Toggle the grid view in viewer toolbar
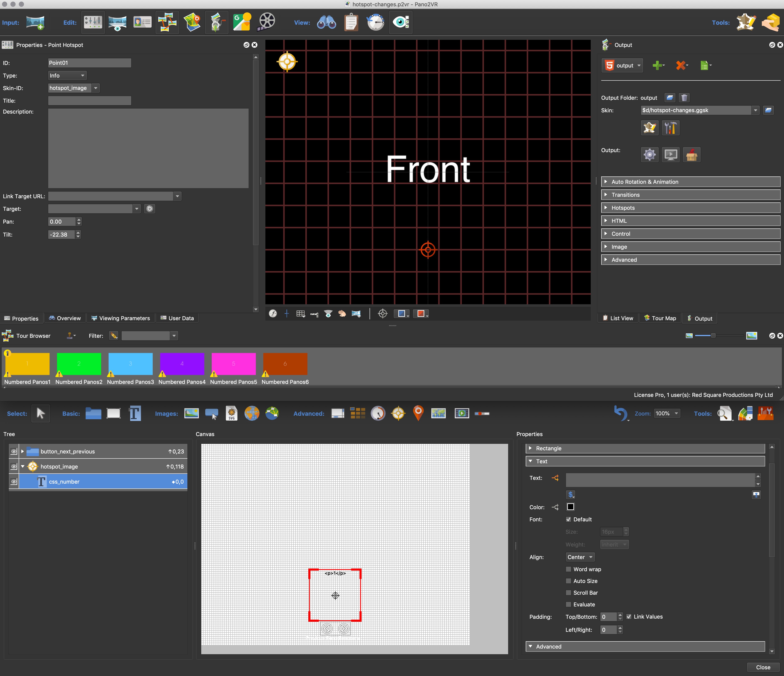This screenshot has height=676, width=784. point(300,314)
